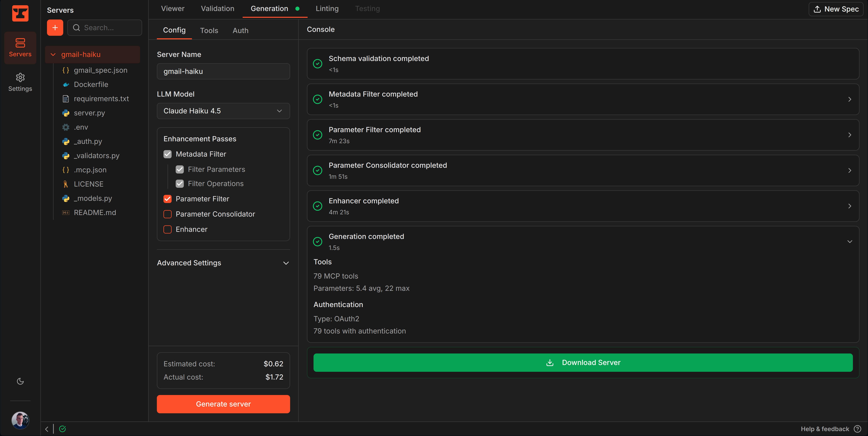Click the server.py Python icon
The image size is (868, 436).
tap(66, 113)
